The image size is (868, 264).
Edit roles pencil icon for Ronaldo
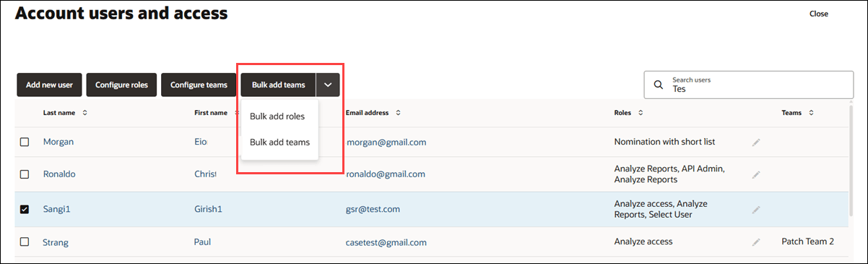pos(756,174)
